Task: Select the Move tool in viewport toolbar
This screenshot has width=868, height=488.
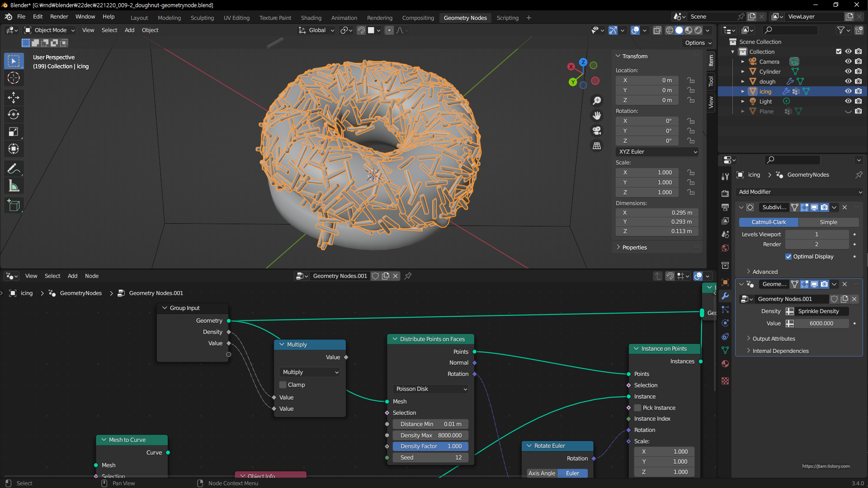Action: (x=14, y=97)
